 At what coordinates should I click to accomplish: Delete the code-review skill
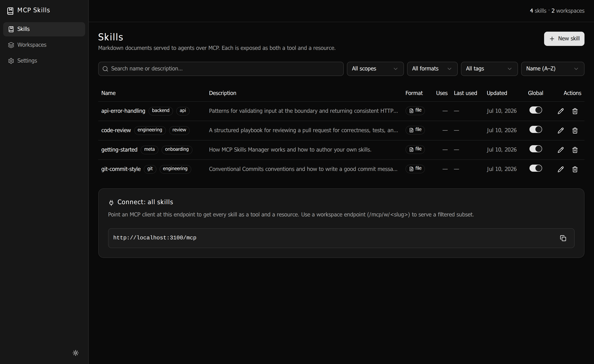(x=575, y=131)
